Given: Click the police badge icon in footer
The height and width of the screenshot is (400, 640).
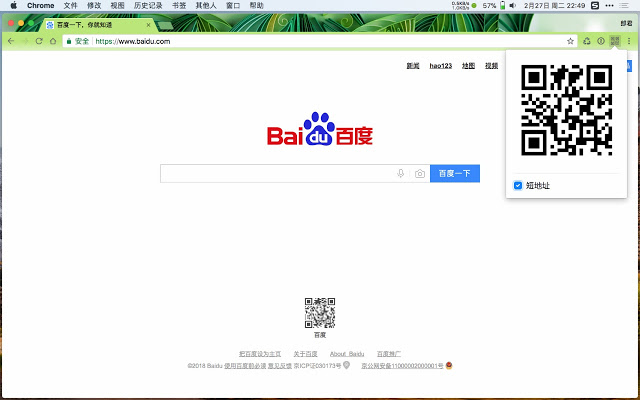Looking at the screenshot, I should (449, 365).
